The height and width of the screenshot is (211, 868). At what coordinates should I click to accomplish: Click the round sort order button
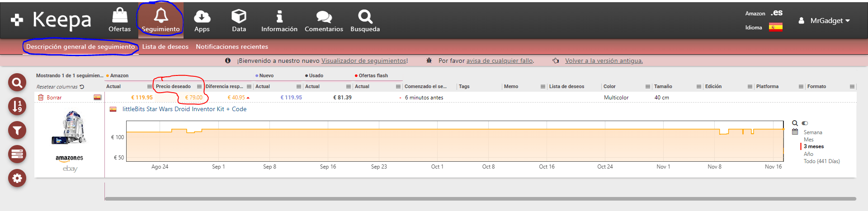coord(17,107)
